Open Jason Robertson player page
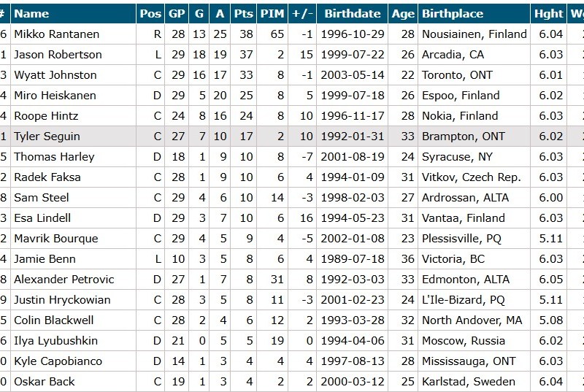584x392 pixels. [x=58, y=55]
